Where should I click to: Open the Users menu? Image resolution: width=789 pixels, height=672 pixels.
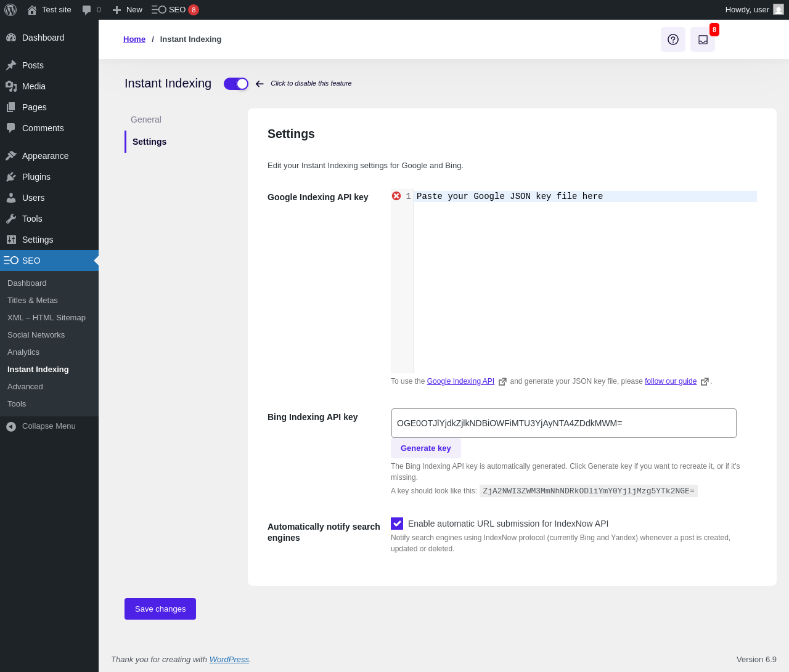(x=49, y=198)
